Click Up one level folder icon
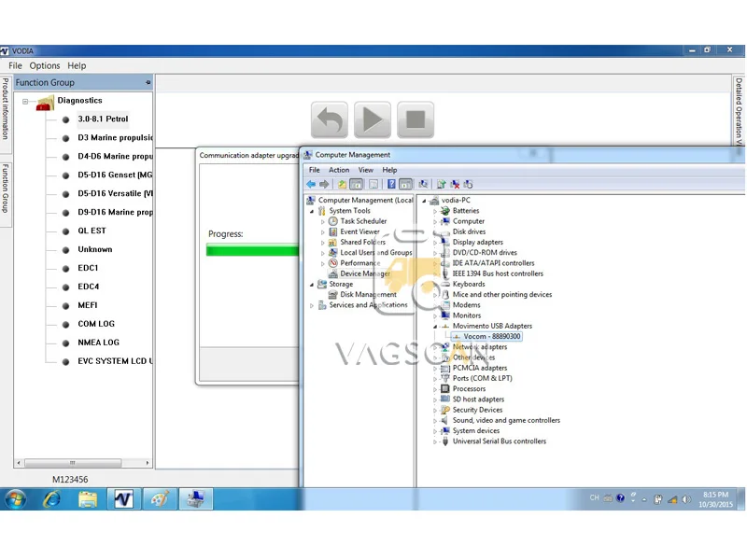 click(342, 184)
